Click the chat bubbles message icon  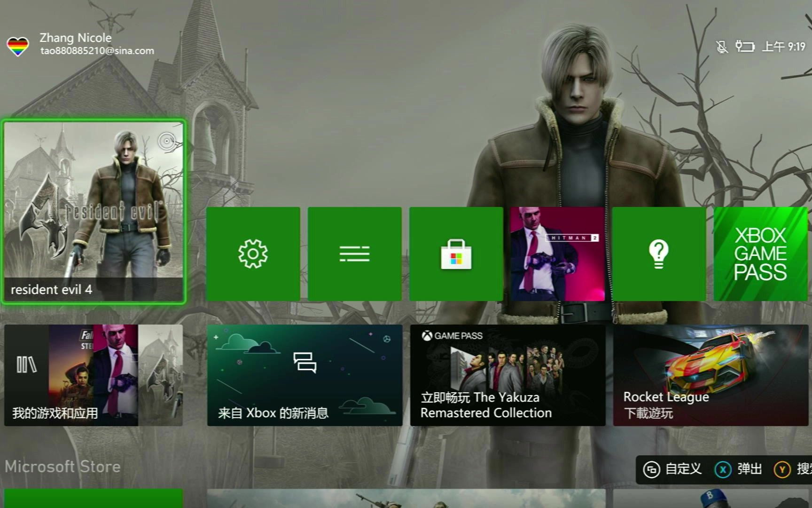pos(304,362)
